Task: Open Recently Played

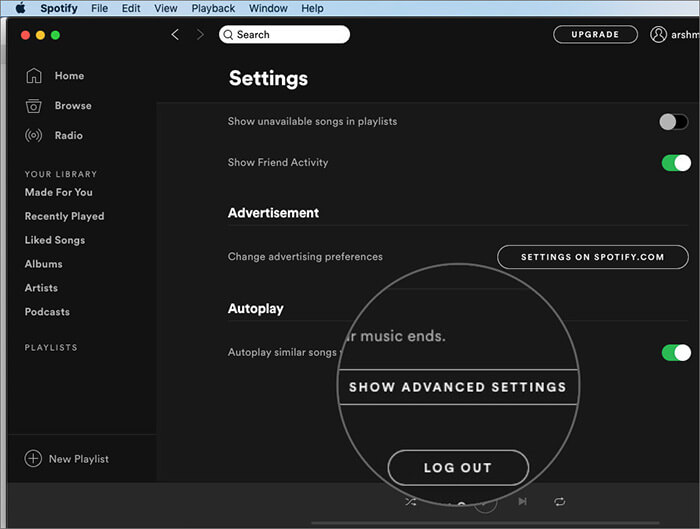Action: tap(64, 217)
